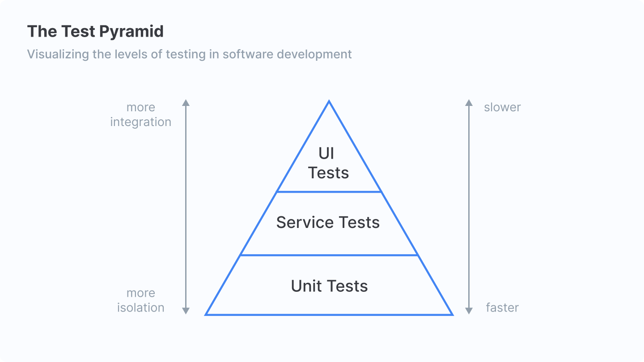Click the middle of the left arrow's shaft
Viewport: 644px width, 362px height.
tap(186, 206)
